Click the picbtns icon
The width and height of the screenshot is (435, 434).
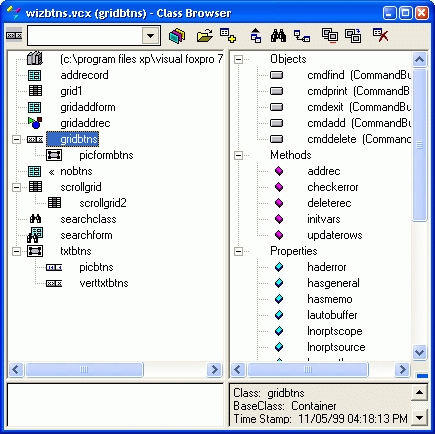(x=54, y=267)
